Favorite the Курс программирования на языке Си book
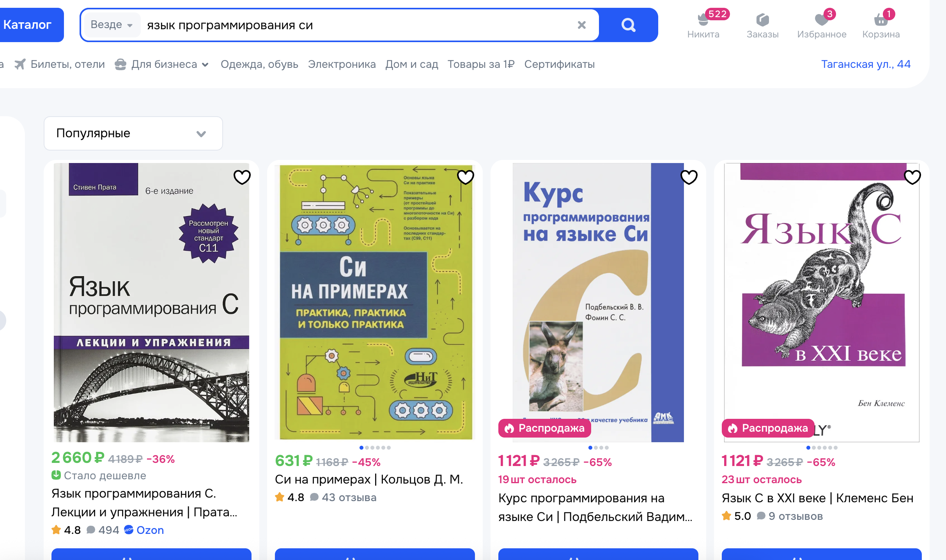946x560 pixels. click(689, 177)
